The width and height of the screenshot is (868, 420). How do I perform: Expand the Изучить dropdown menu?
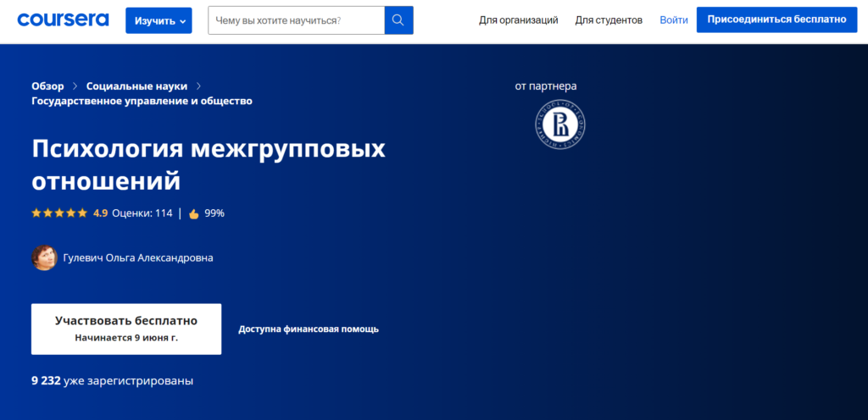(x=159, y=20)
